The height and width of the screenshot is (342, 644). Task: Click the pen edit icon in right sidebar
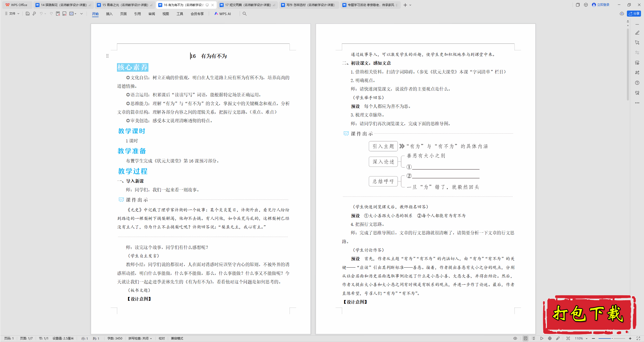[637, 33]
